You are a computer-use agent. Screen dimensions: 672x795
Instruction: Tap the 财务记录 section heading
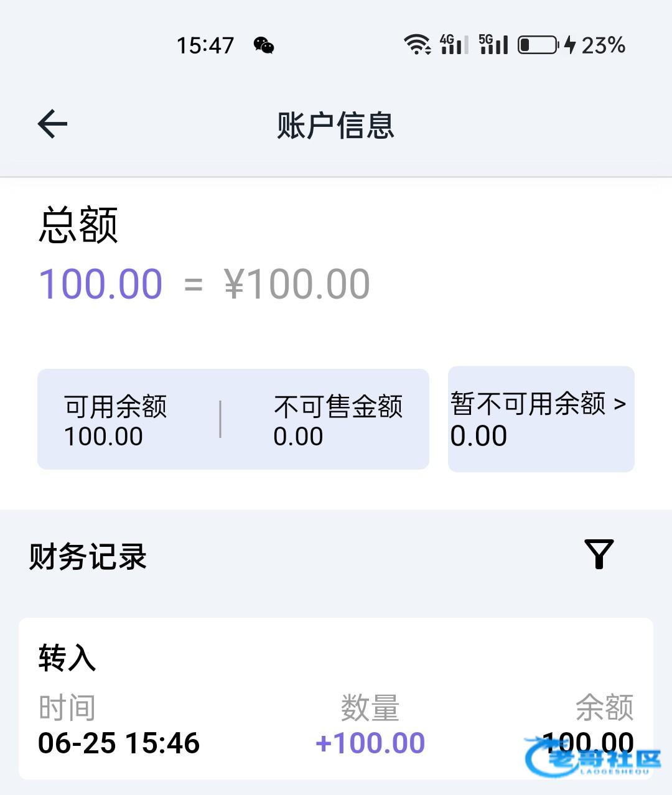coord(88,557)
